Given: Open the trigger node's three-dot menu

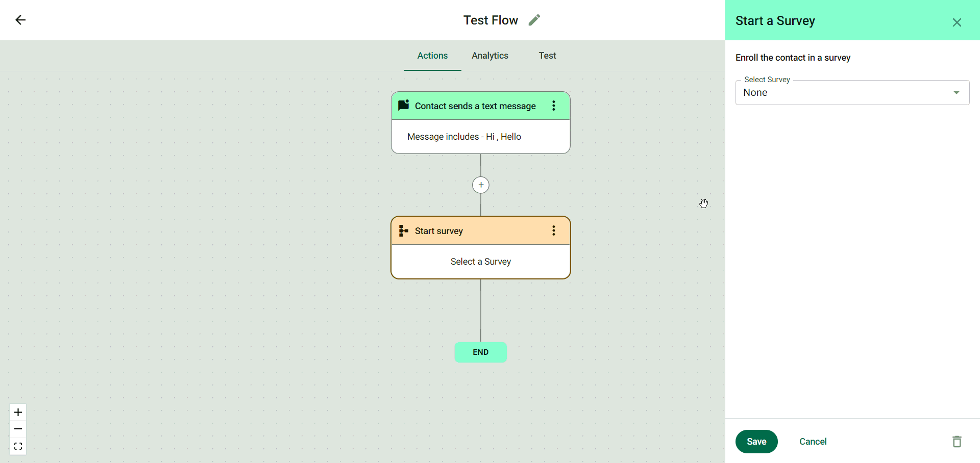Looking at the screenshot, I should pyautogui.click(x=553, y=106).
